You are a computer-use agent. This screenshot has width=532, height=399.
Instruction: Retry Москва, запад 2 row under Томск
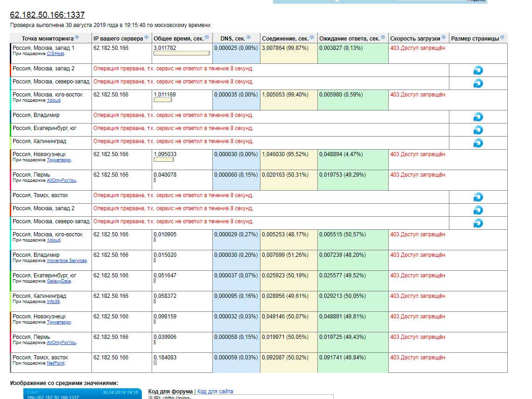click(x=478, y=210)
